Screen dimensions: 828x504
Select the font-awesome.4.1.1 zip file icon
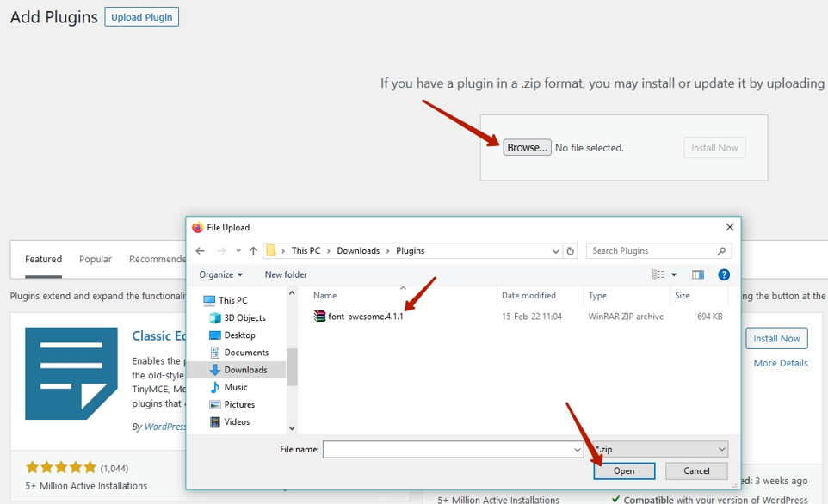319,316
